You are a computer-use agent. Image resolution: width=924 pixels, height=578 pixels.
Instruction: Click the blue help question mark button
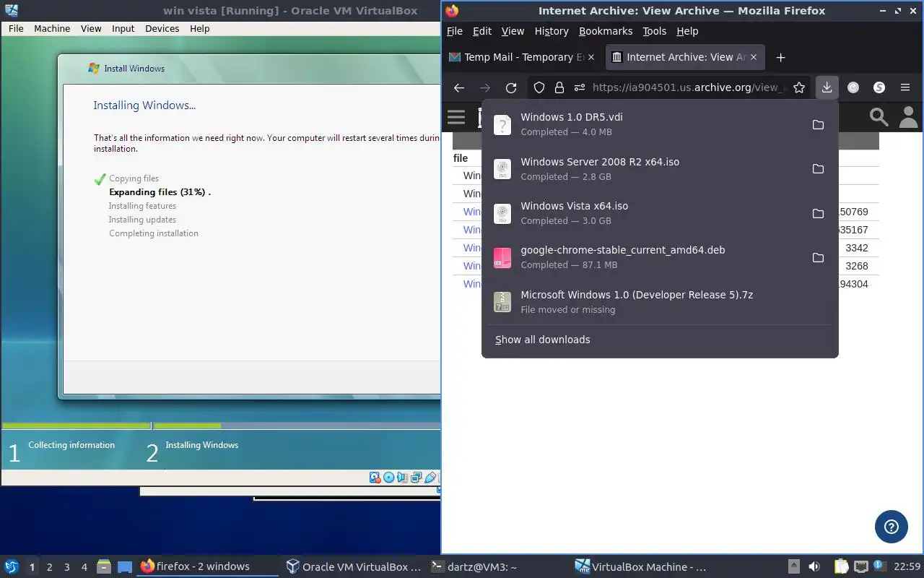pyautogui.click(x=892, y=527)
